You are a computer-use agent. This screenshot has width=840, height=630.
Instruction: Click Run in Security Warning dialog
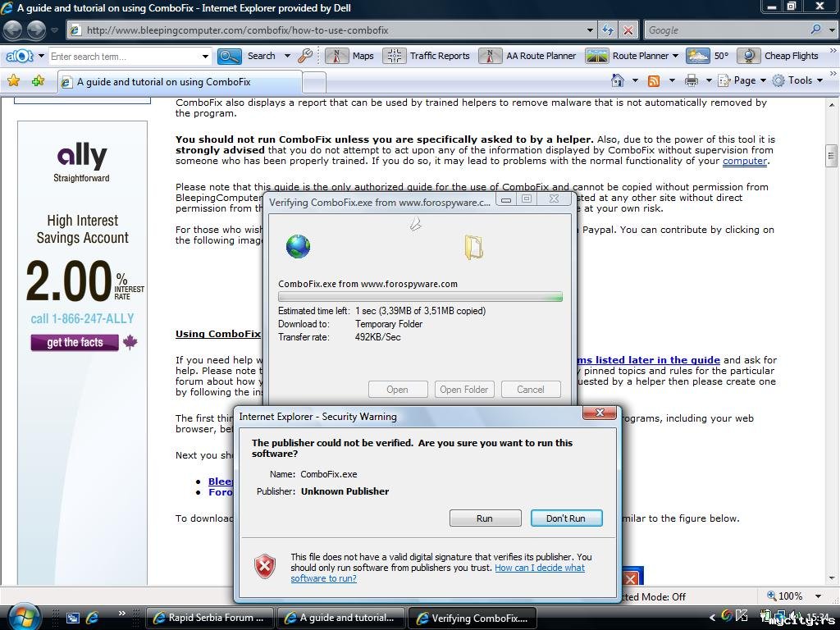click(485, 518)
